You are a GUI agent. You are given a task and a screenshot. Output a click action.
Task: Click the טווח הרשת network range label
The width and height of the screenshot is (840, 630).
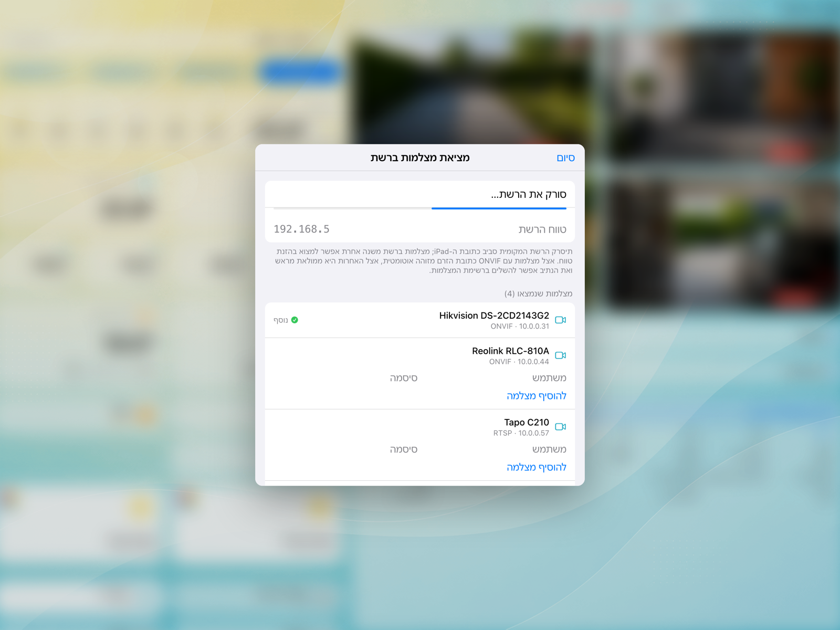pos(542,229)
